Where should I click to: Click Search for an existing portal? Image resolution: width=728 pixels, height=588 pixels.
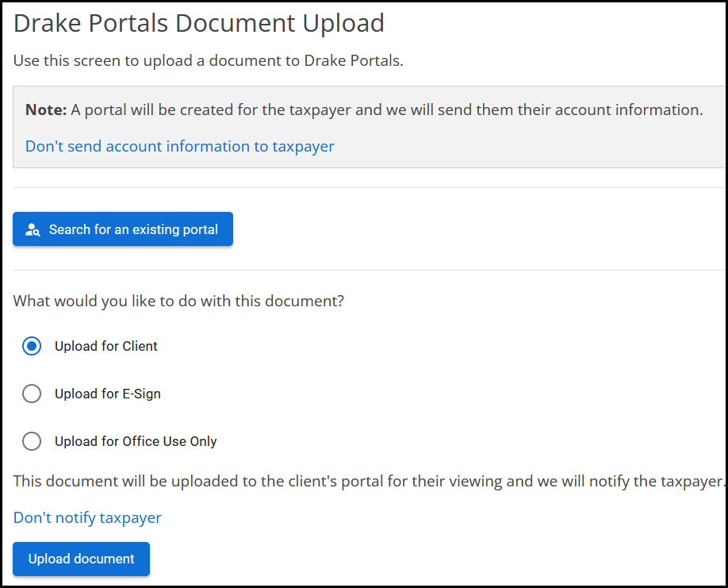click(123, 229)
